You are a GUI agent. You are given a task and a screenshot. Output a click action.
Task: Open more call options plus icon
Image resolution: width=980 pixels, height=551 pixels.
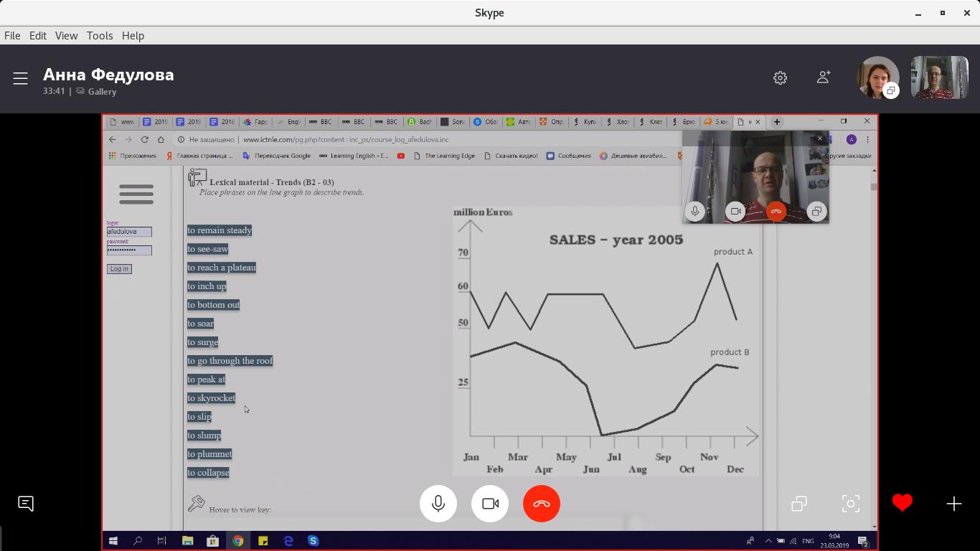click(953, 504)
